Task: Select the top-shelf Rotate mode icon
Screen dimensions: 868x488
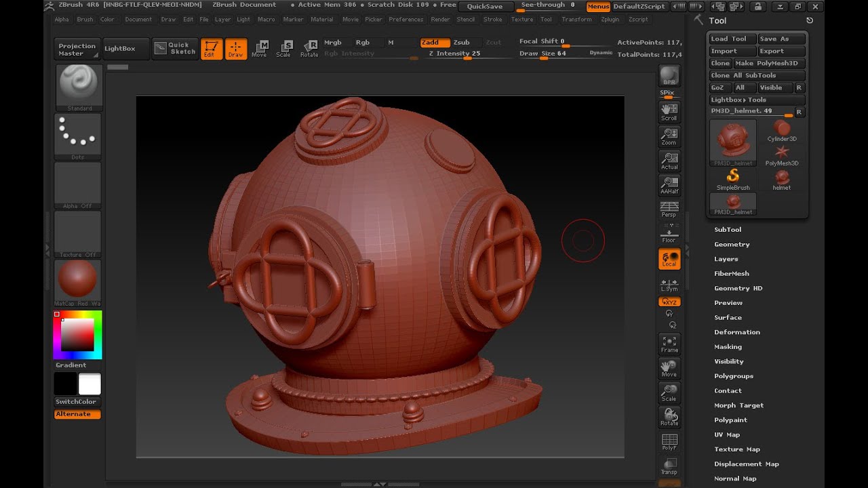Action: point(309,49)
